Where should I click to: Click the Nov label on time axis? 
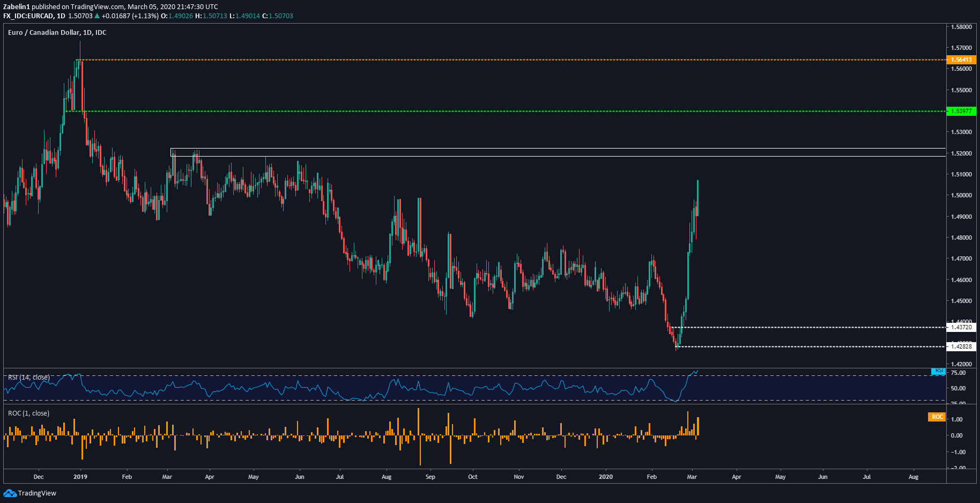pos(519,477)
